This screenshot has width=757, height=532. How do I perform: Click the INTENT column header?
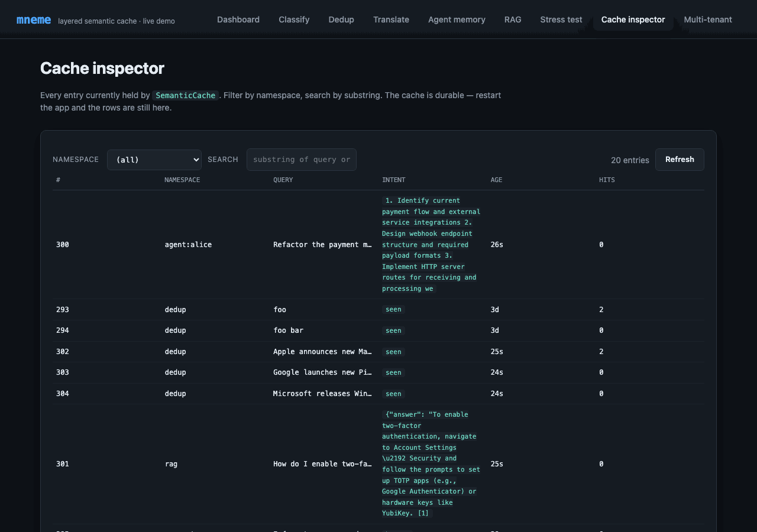click(394, 180)
